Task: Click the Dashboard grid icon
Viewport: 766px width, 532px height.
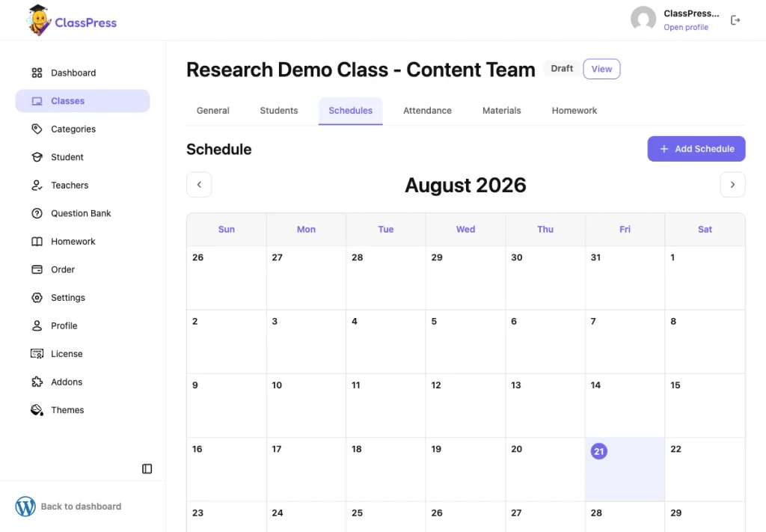Action: (x=37, y=73)
